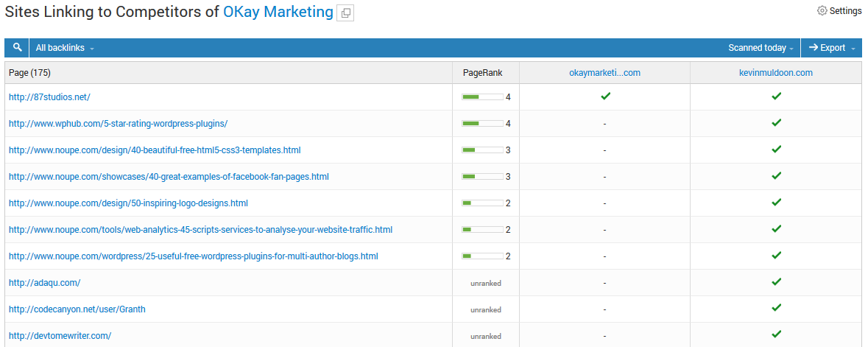Click the PageRank bar for wphub.com row
This screenshot has height=347, width=868.
click(482, 124)
